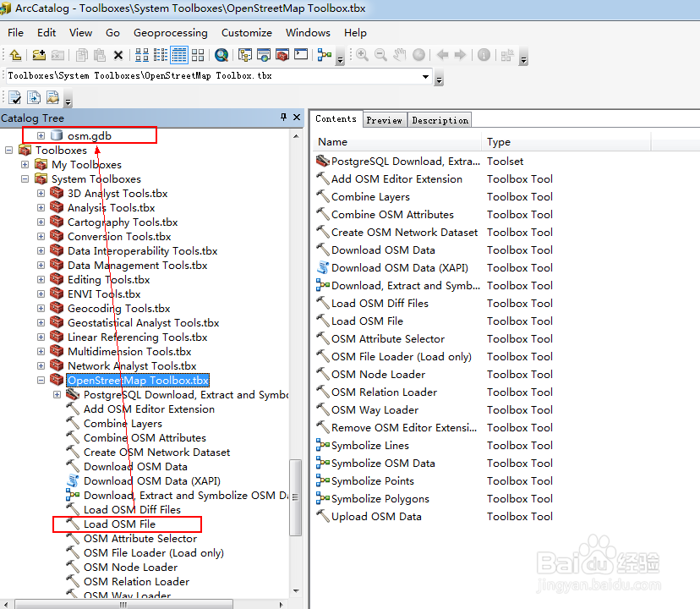Select OSM Attribute Selector in Contents list
The height and width of the screenshot is (609, 700).
point(387,338)
